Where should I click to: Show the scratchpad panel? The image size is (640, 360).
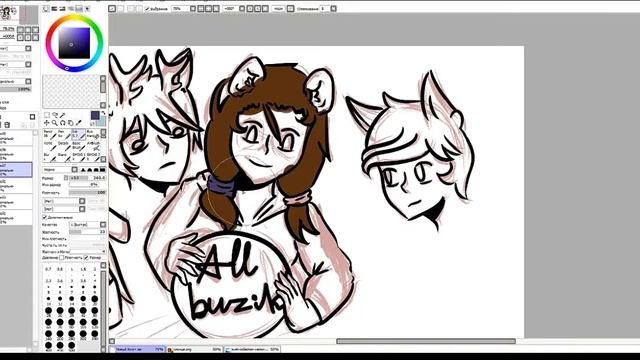click(x=87, y=9)
